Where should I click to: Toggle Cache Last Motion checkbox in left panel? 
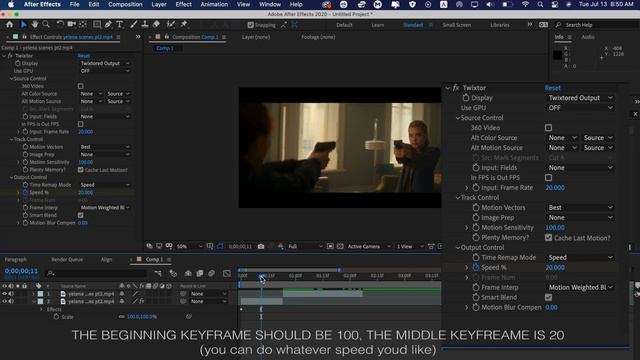(81, 170)
